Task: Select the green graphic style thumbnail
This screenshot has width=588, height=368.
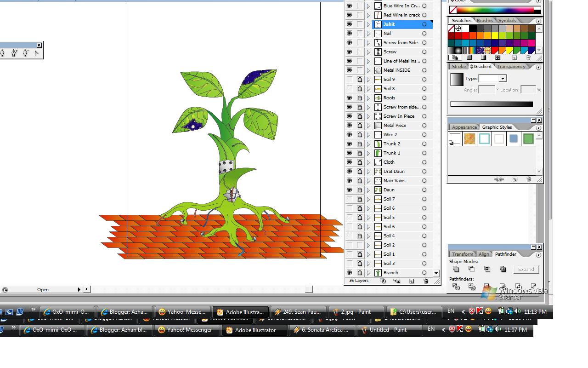Action: coord(528,138)
